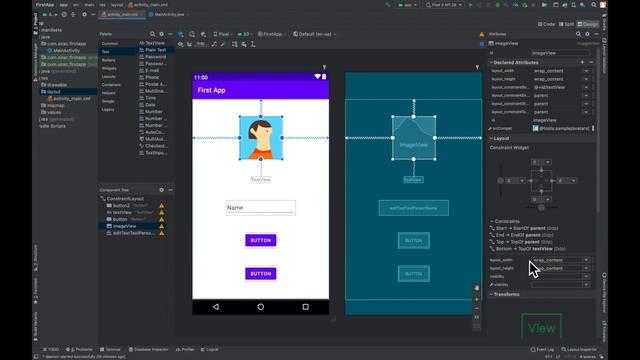The width and height of the screenshot is (640, 360).
Task: Minimize the Component Tree panel
Action: tap(170, 190)
